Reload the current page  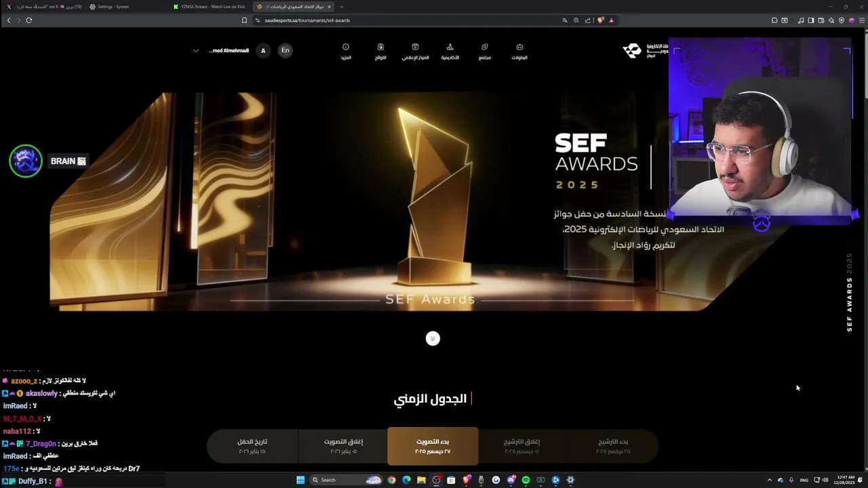coord(29,20)
